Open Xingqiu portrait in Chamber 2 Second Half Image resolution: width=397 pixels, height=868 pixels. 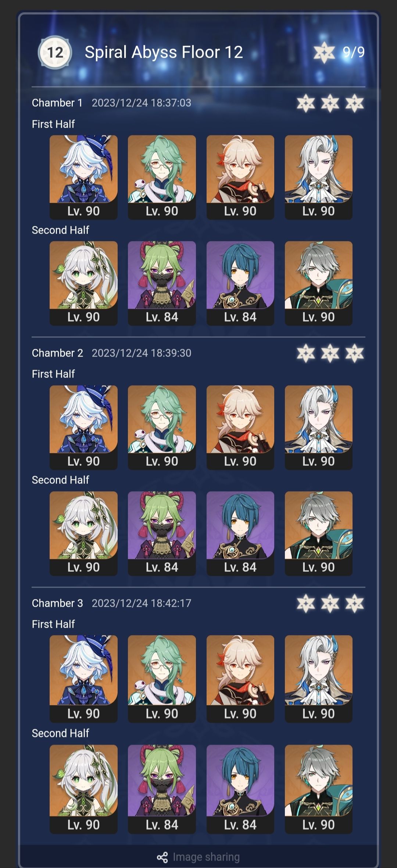240,533
